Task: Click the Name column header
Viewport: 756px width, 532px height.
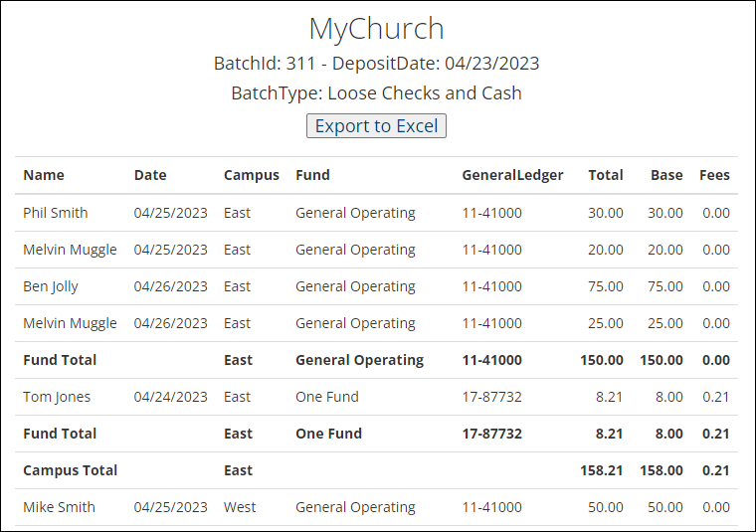Action: tap(44, 175)
